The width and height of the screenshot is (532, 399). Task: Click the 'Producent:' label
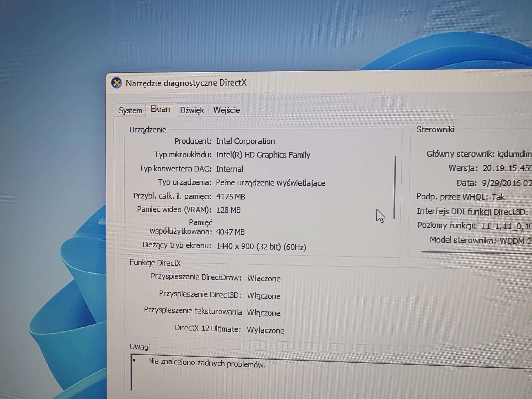click(193, 141)
